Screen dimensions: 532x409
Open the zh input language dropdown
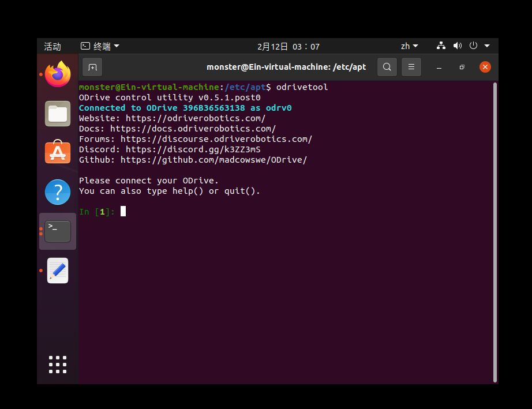409,46
